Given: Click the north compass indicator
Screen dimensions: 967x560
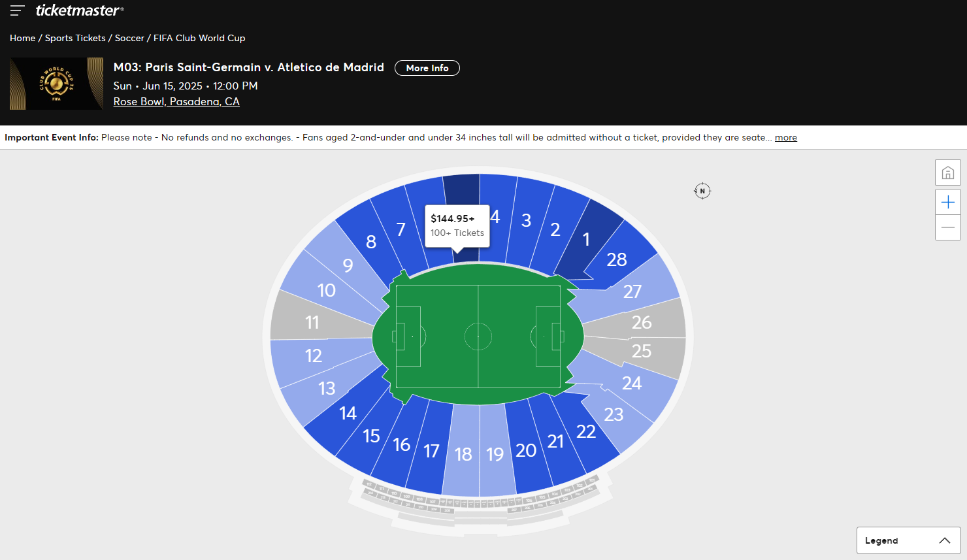Looking at the screenshot, I should [702, 191].
